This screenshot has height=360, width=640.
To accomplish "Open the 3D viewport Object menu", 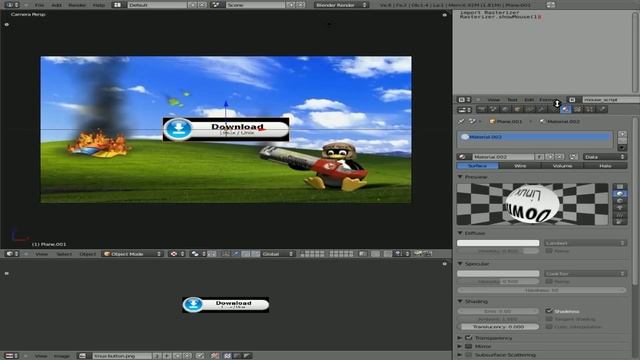I will [x=87, y=254].
